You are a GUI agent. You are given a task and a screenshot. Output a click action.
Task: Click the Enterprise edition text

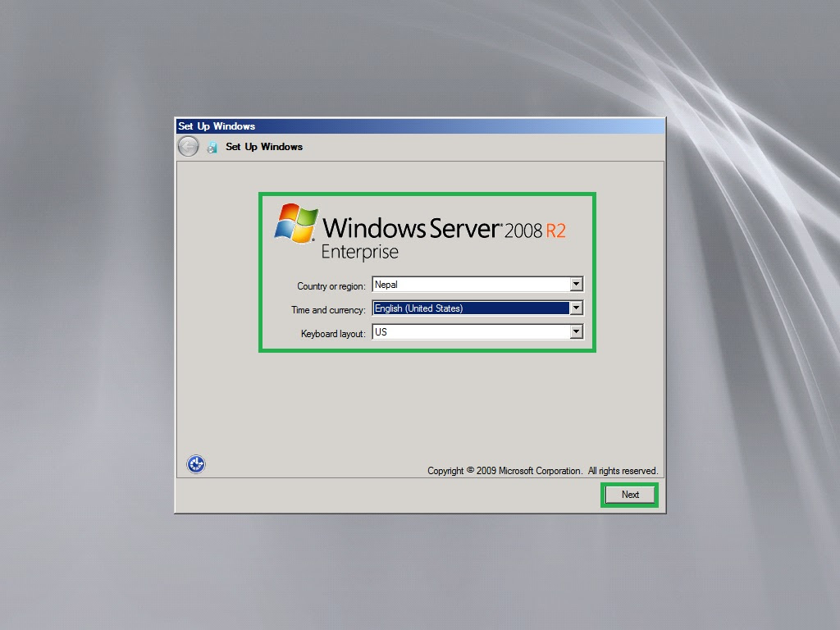(360, 253)
